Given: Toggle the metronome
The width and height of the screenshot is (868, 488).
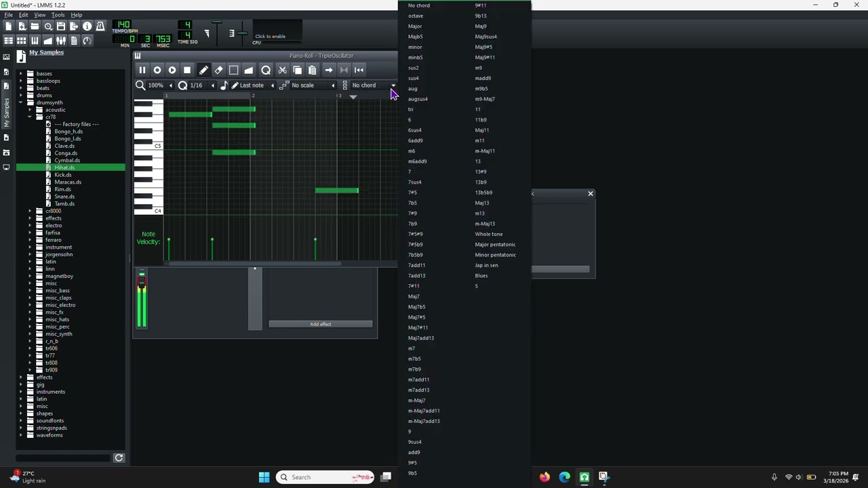Looking at the screenshot, I should (x=100, y=26).
